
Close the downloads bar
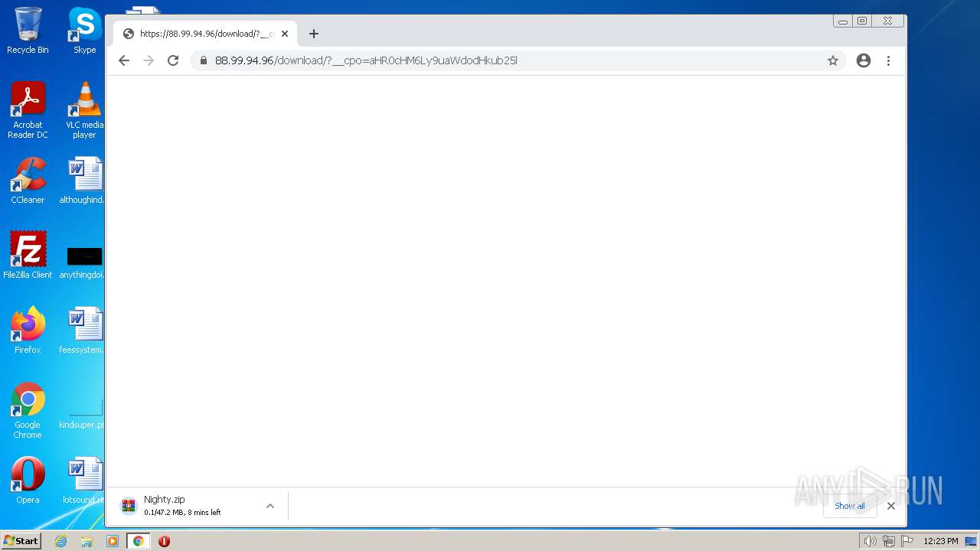click(x=890, y=506)
